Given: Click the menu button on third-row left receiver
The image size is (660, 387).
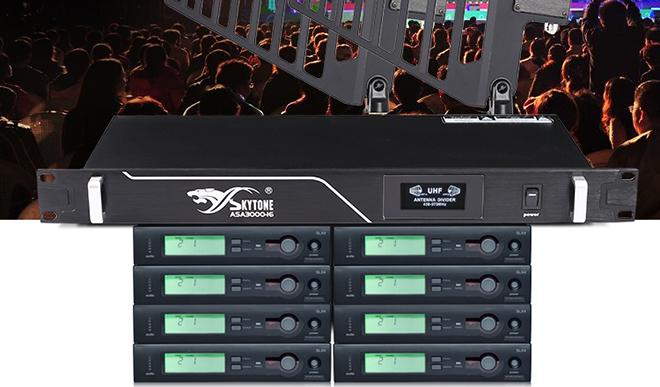Looking at the screenshot, I should (x=236, y=320).
